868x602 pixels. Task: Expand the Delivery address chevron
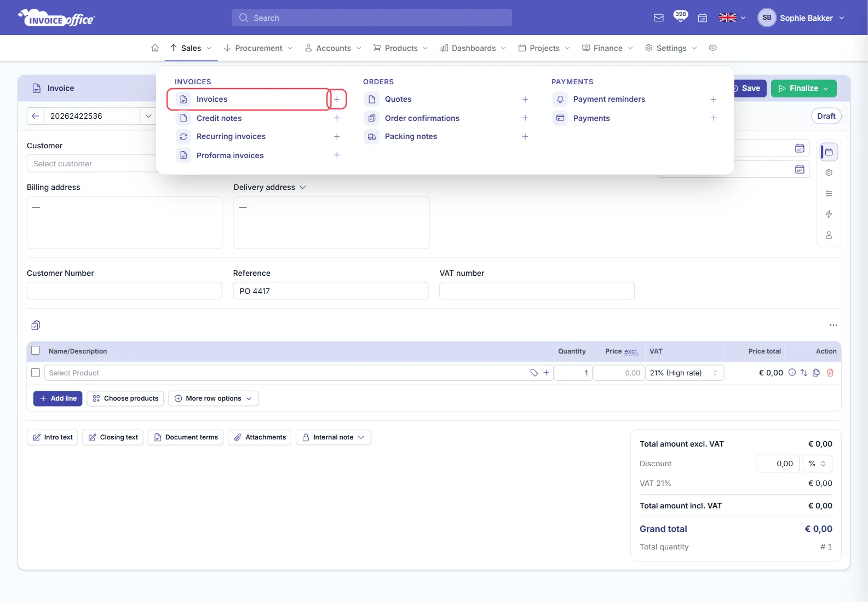tap(303, 187)
